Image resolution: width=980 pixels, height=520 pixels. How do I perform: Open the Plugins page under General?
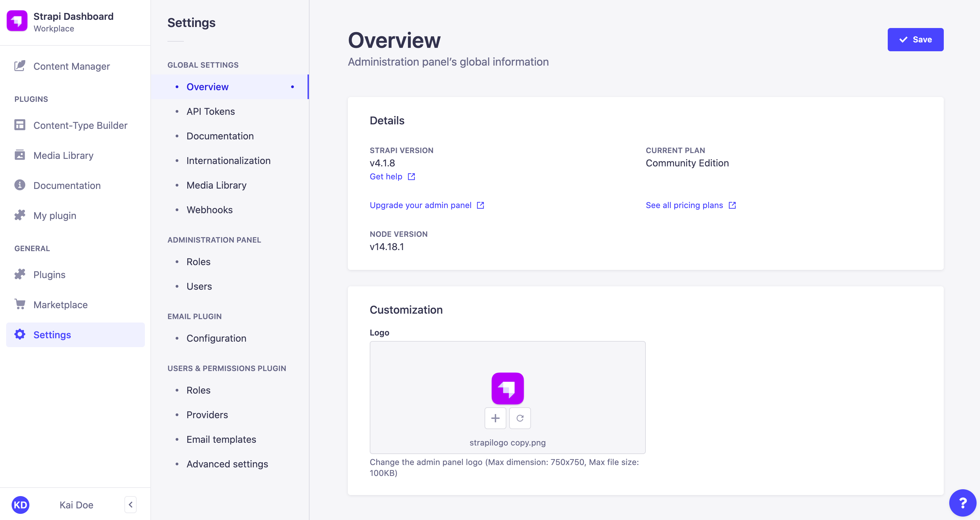tap(49, 274)
